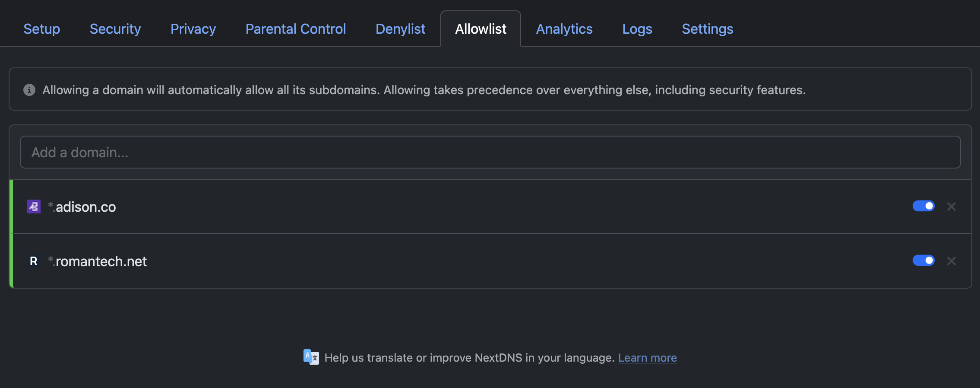Click the Allowlist tab icon area
This screenshot has width=980, height=388.
coord(481,29)
